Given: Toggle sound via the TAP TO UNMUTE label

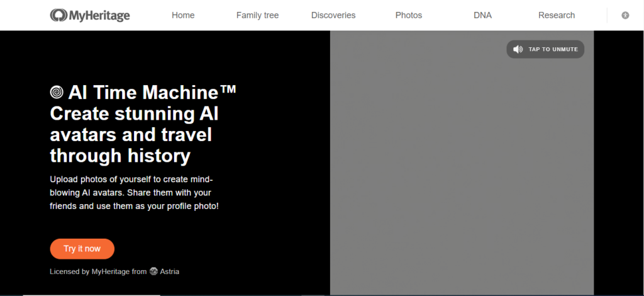Looking at the screenshot, I should (x=553, y=49).
